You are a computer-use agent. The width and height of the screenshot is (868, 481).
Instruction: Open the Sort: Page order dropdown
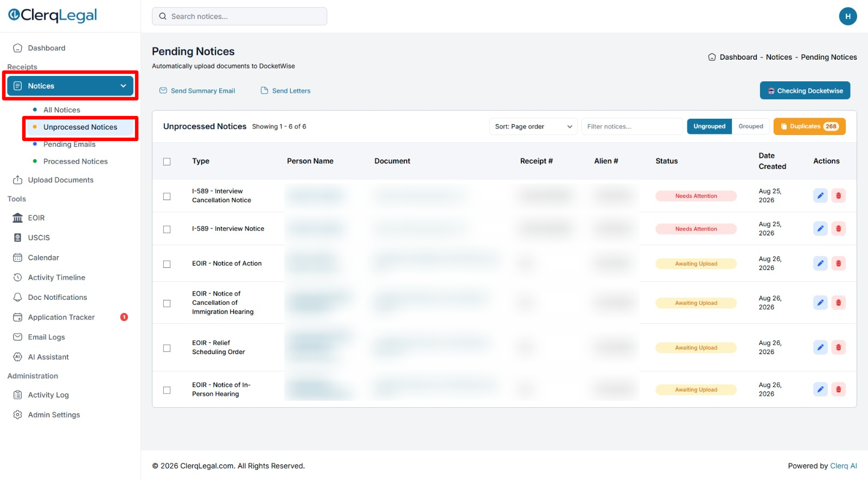click(533, 126)
